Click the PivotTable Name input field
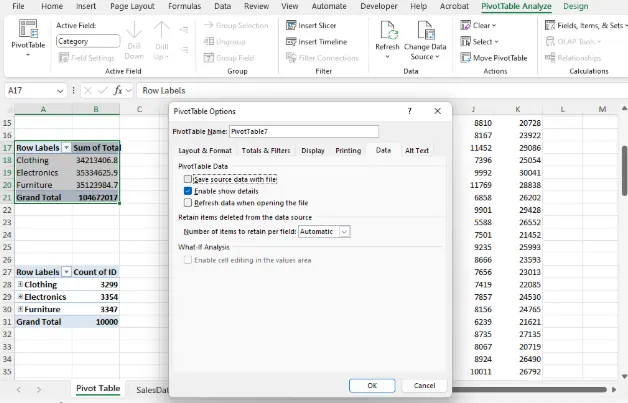Screen dimensions: 628x403 pos(304,131)
